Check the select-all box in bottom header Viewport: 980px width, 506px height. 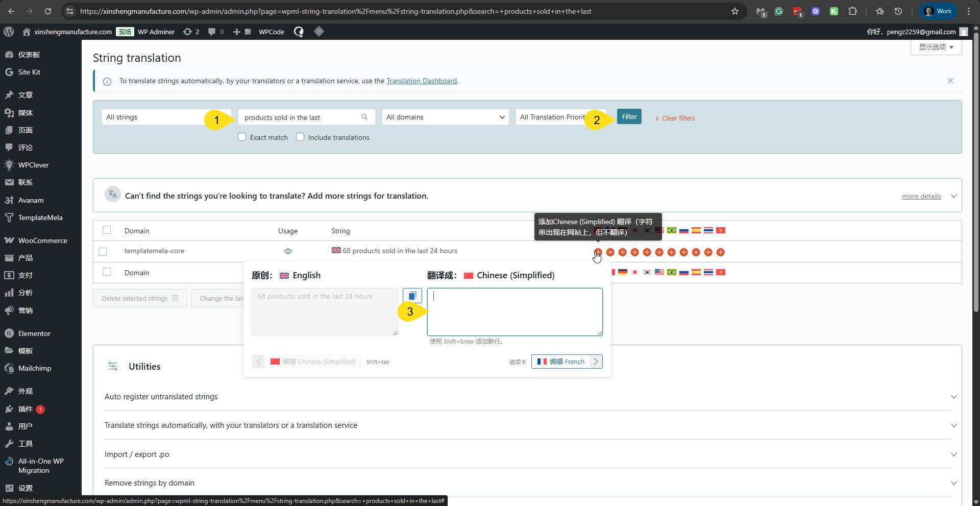pyautogui.click(x=107, y=272)
